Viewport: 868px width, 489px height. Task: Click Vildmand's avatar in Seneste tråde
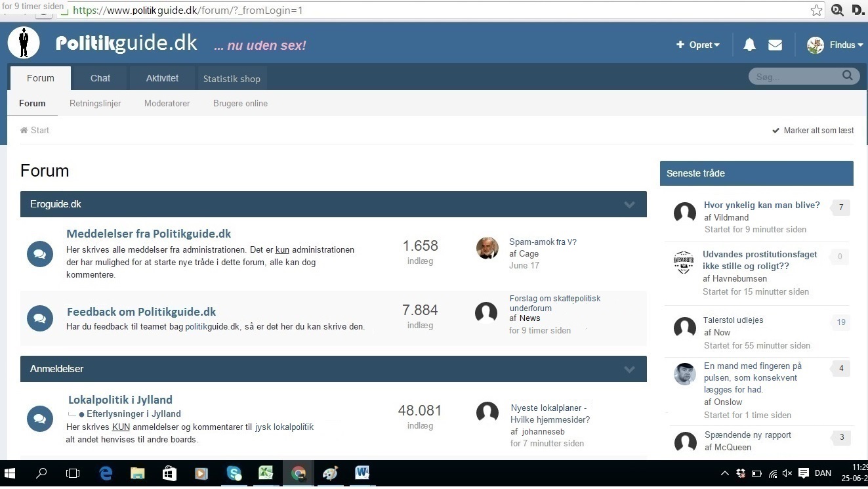[x=685, y=213]
